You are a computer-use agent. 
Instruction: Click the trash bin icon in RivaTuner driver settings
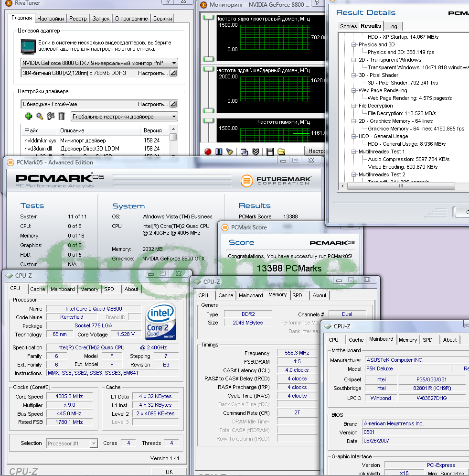coord(62,116)
